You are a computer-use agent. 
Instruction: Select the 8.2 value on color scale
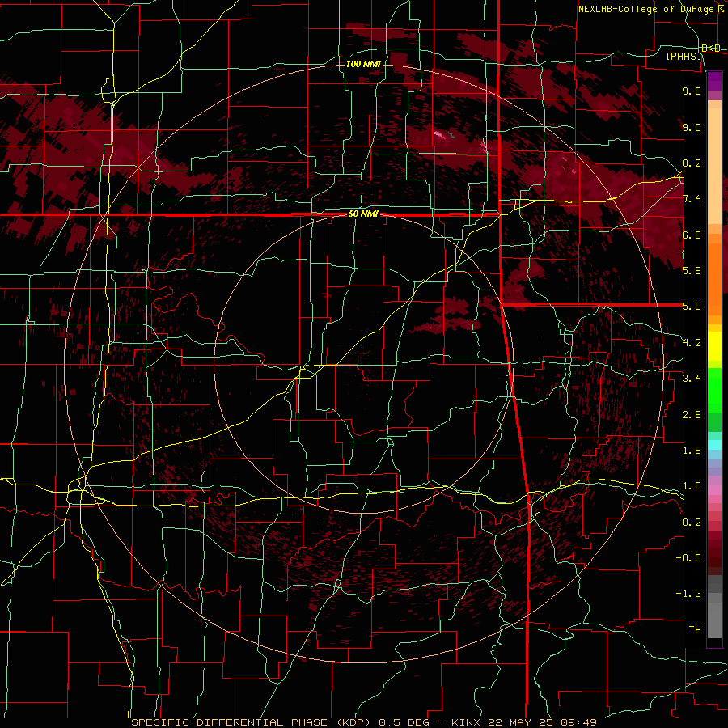click(x=692, y=163)
